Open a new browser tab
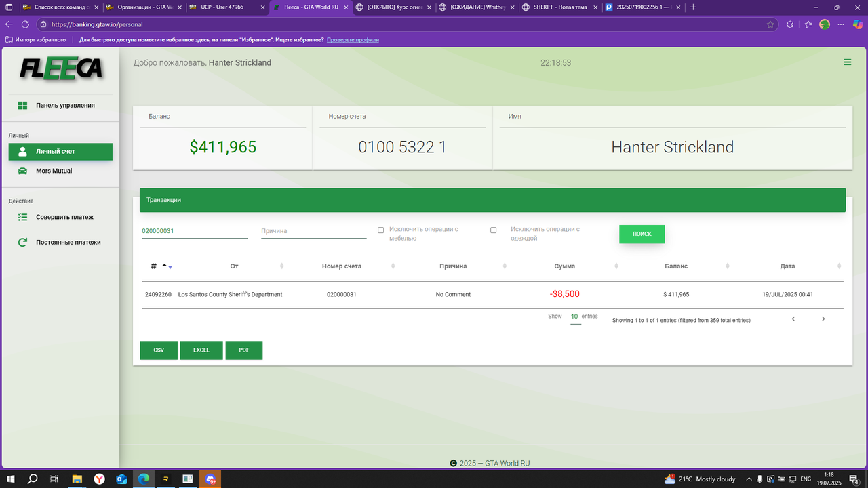868x488 pixels. coord(693,7)
